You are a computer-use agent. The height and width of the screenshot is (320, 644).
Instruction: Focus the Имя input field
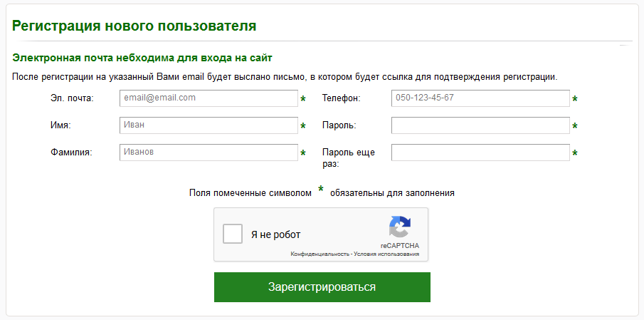click(x=208, y=125)
